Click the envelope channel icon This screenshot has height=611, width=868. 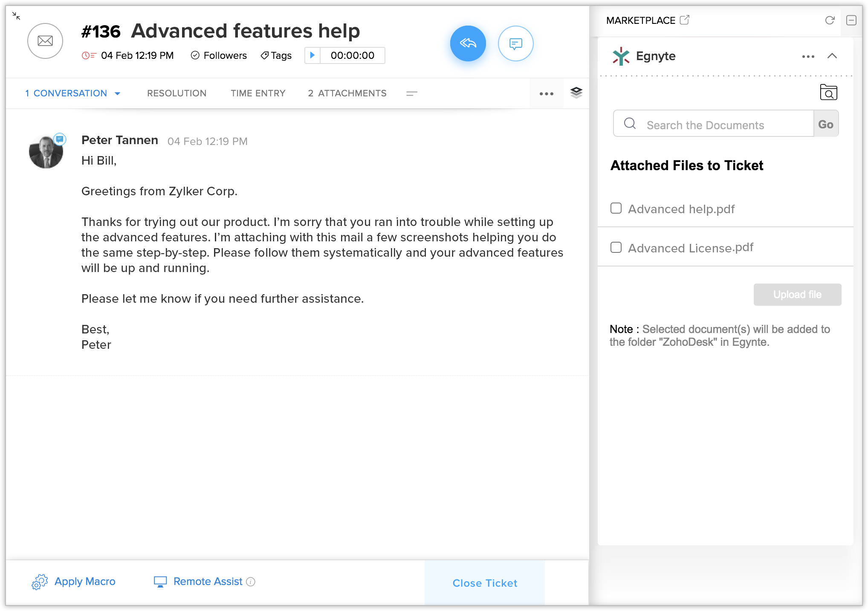(45, 41)
